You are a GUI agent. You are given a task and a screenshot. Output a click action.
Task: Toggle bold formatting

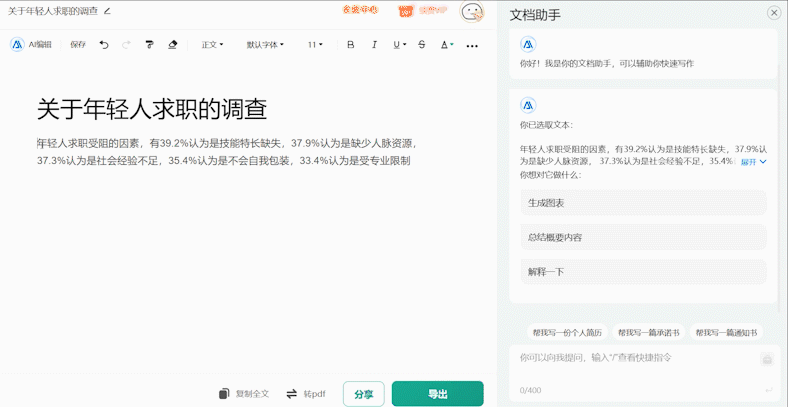[x=350, y=45]
